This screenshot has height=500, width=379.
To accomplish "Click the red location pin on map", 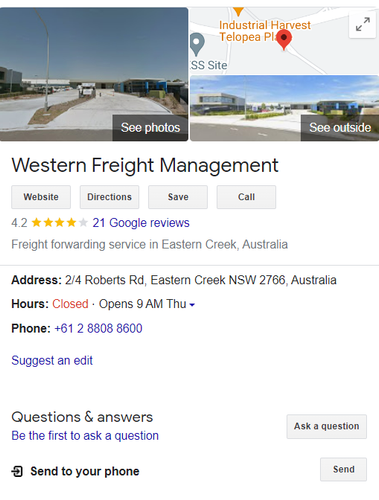I will click(x=284, y=40).
